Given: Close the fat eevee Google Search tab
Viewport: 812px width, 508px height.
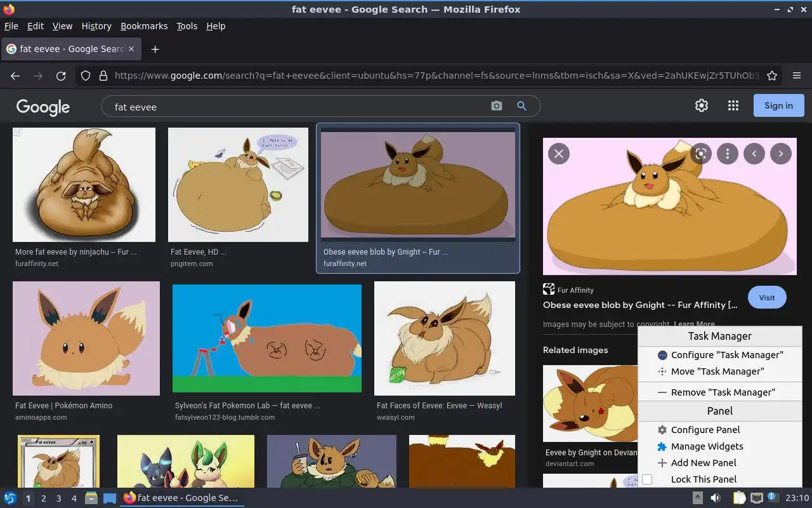Looking at the screenshot, I should coord(131,49).
